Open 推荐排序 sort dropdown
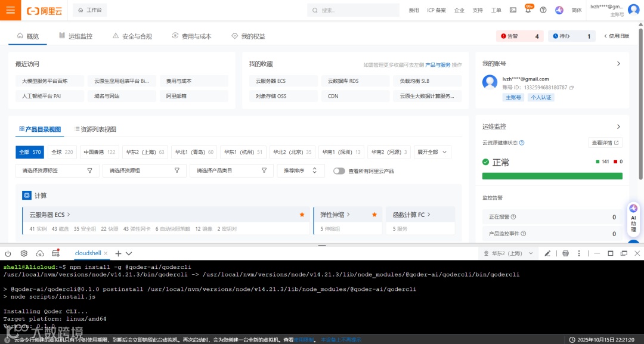Image resolution: width=644 pixels, height=344 pixels. click(x=301, y=171)
